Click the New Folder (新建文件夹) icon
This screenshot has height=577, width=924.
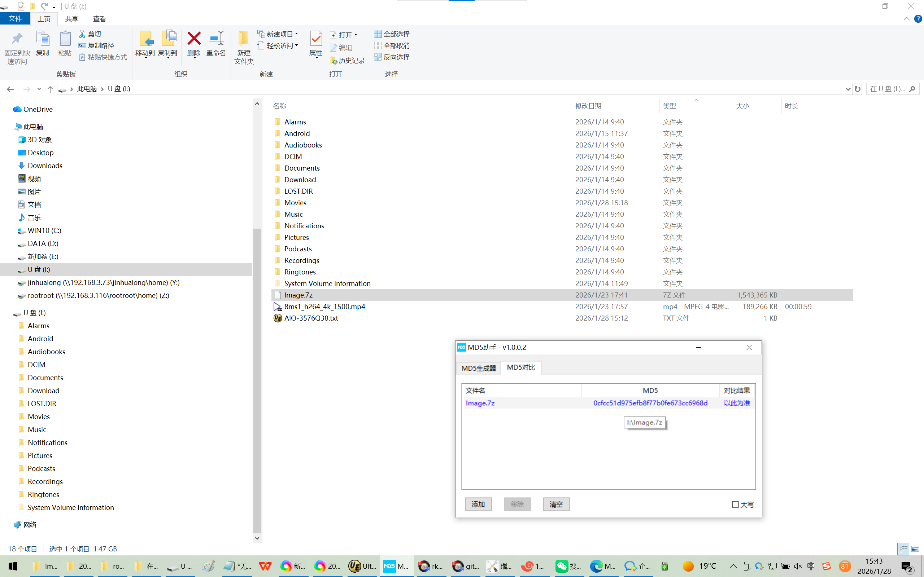tap(244, 39)
